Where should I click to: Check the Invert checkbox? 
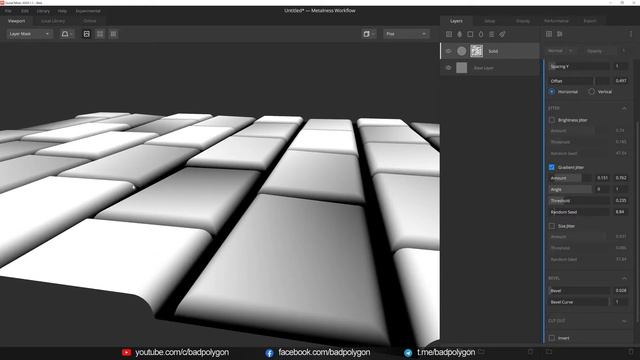[552, 338]
